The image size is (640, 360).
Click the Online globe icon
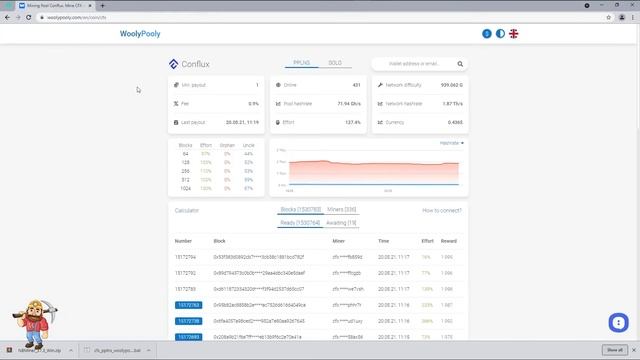coord(278,85)
